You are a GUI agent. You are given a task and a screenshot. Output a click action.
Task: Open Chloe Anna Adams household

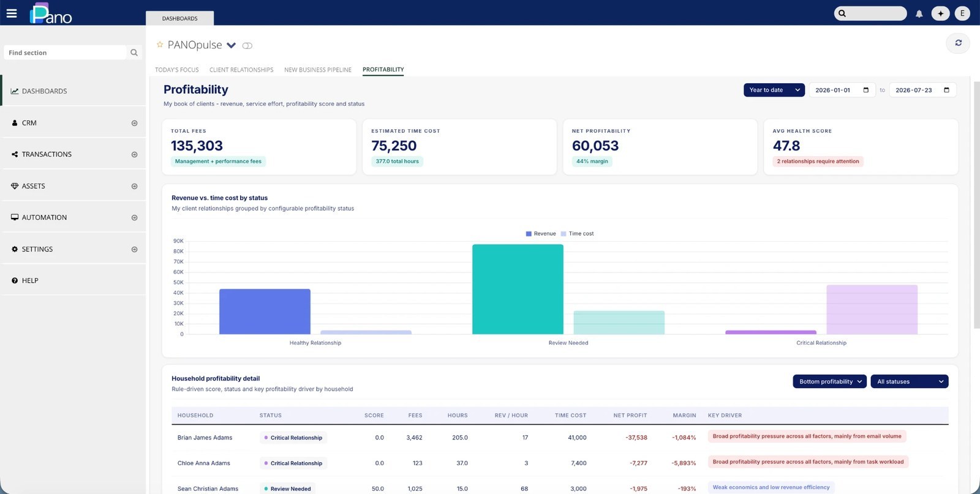[204, 463]
